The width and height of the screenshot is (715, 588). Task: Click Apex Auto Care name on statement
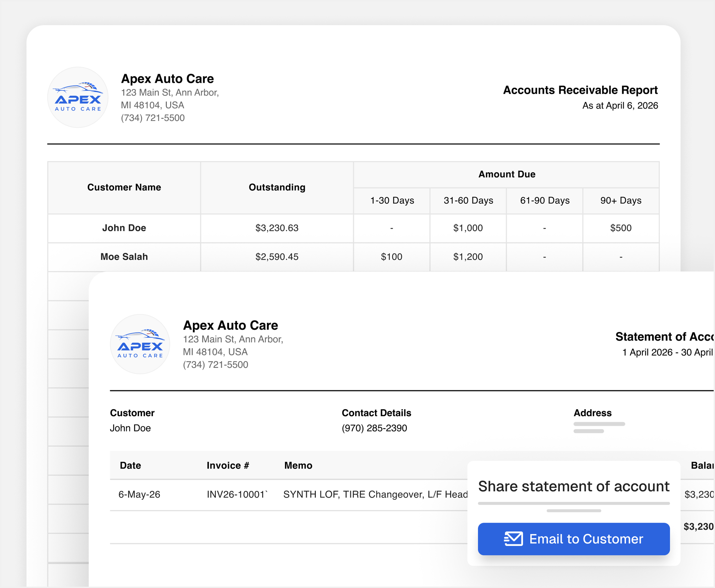point(230,325)
